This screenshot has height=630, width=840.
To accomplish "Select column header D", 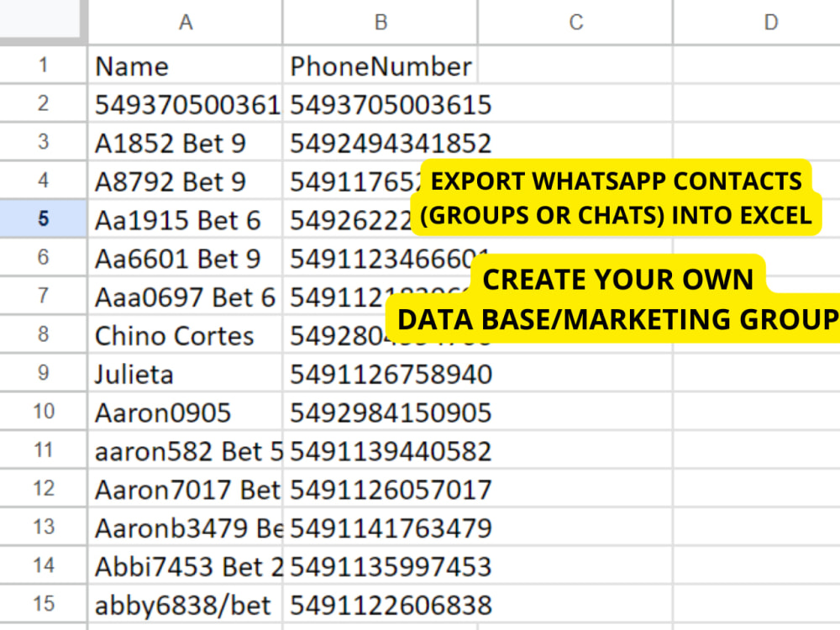I will coord(769,22).
